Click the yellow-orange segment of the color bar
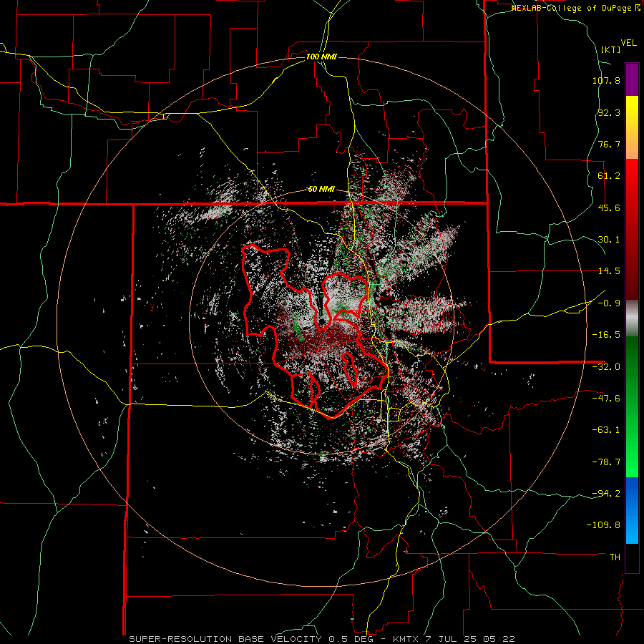 pyautogui.click(x=632, y=127)
